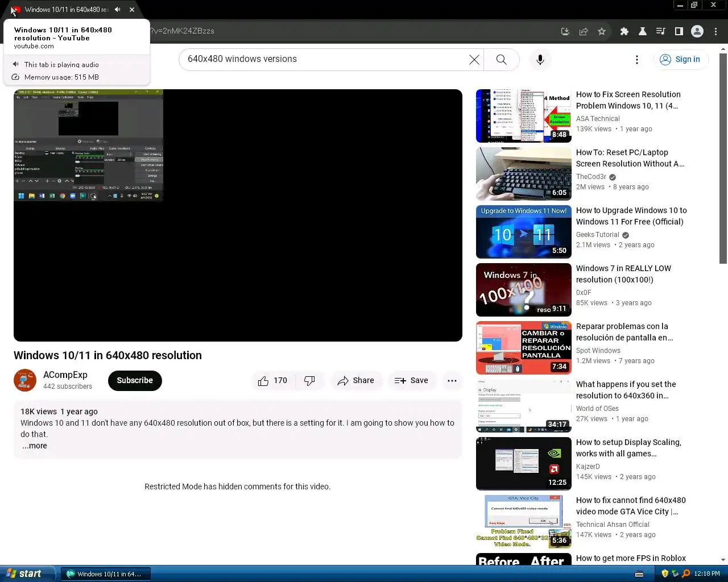Toggle the browser side panel icon

pyautogui.click(x=679, y=31)
